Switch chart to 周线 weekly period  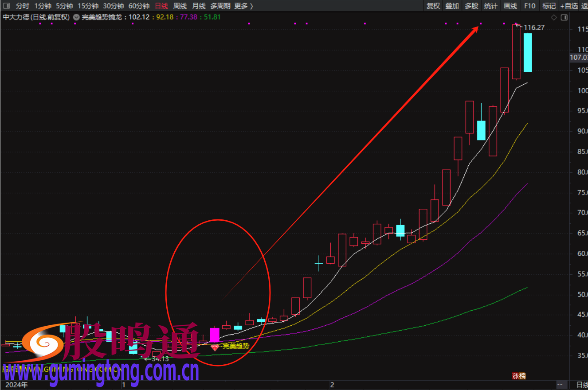180,6
